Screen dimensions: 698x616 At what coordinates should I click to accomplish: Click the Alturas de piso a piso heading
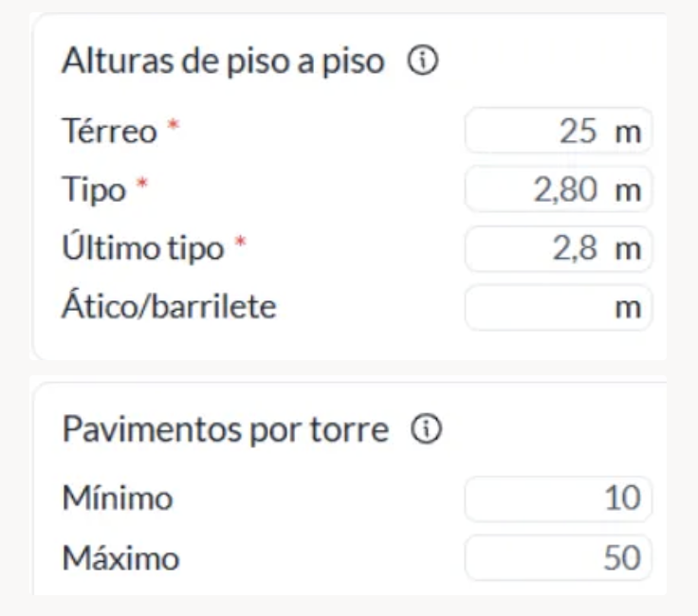pos(223,63)
